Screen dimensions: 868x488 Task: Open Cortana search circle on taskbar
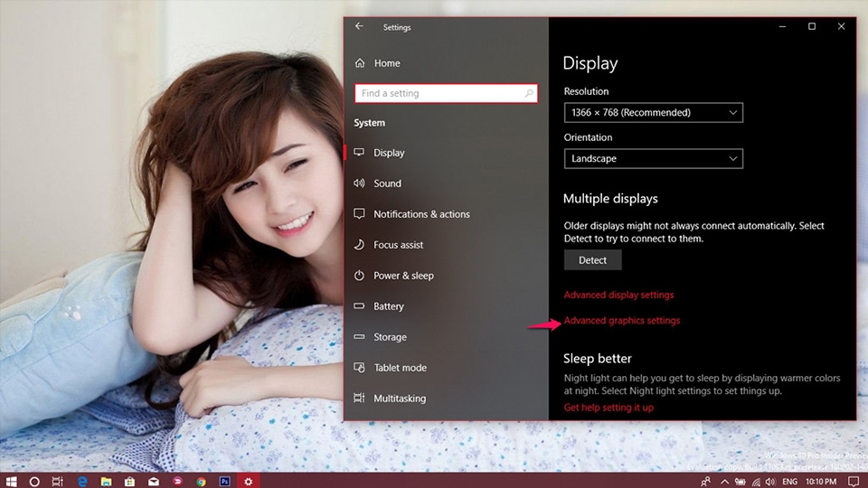click(x=34, y=482)
